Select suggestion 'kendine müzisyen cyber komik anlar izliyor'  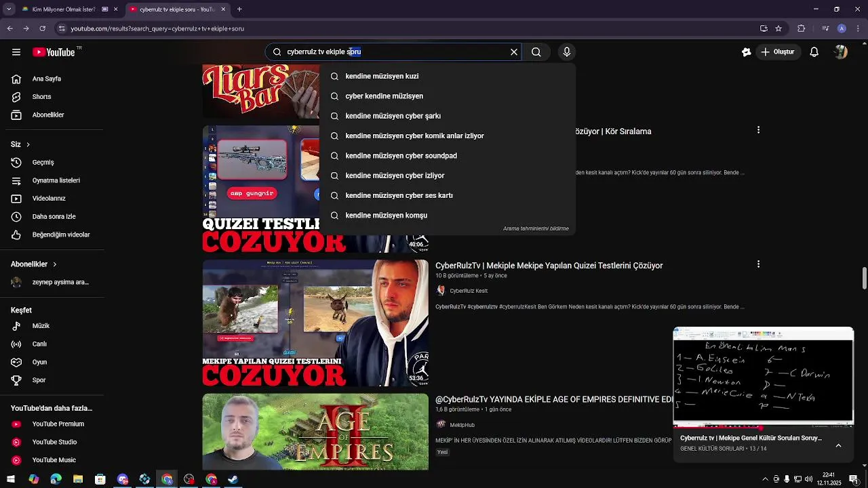point(448,136)
